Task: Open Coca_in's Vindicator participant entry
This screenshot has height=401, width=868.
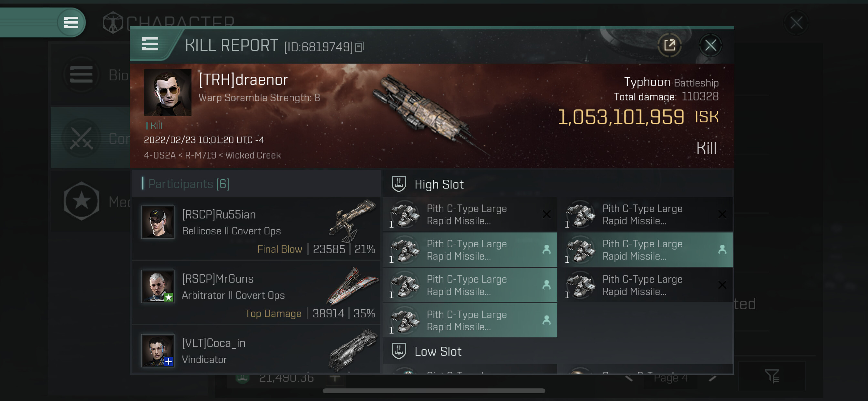Action: click(256, 350)
